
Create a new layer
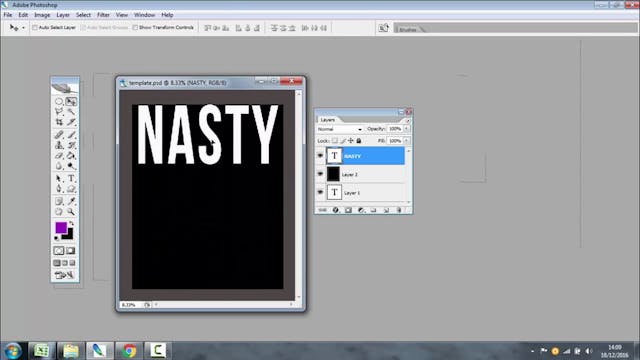point(386,210)
